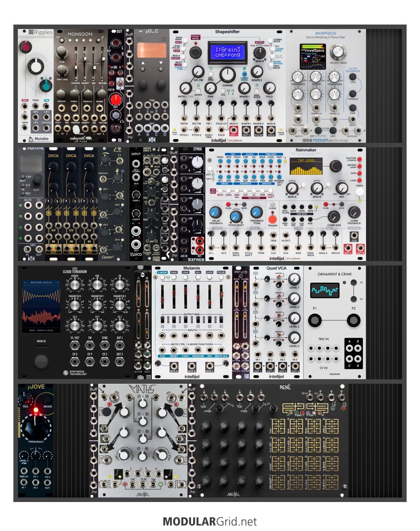Screen dimensions: 420x531
Task: Click the X-MODE button on Mutamix
Action: 162,277
